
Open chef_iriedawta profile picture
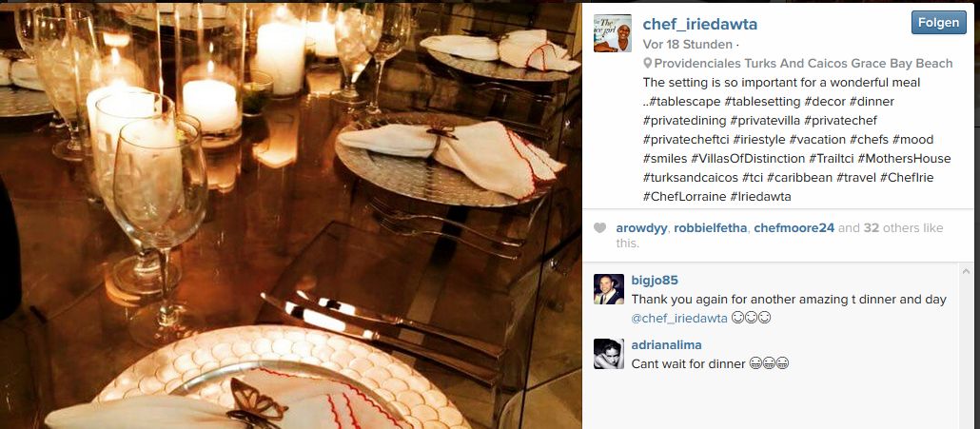[612, 33]
